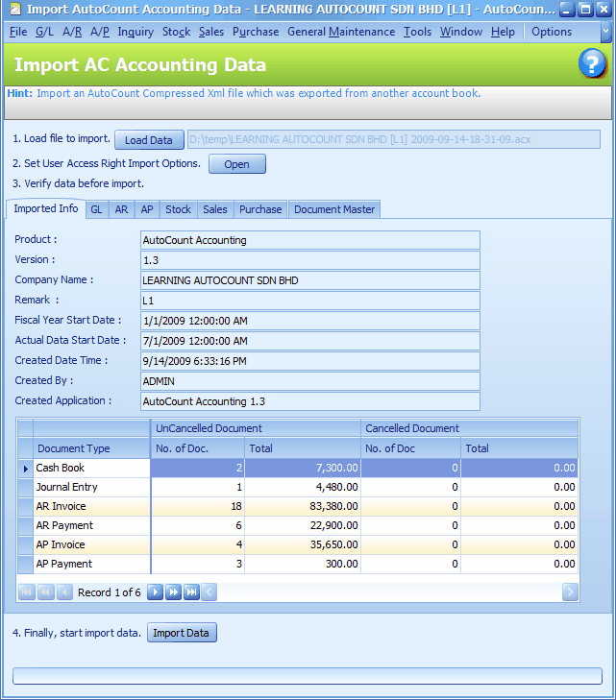The image size is (616, 700).
Task: Open the Inquiry menu
Action: [136, 32]
